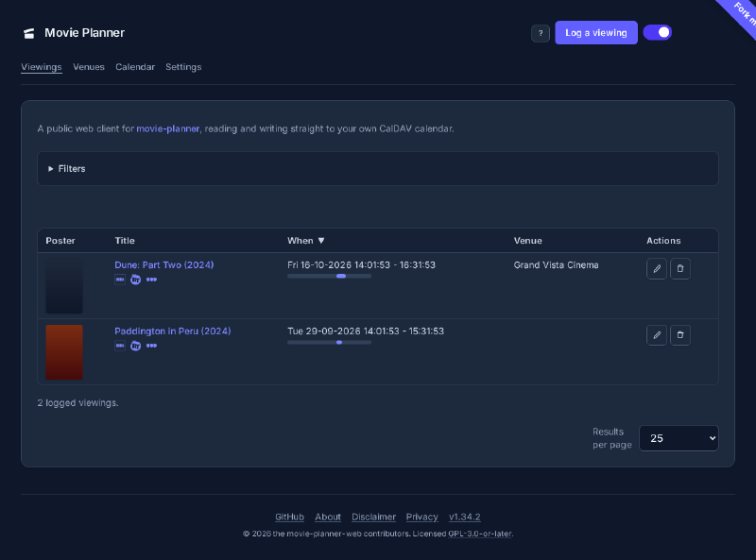756x560 pixels.
Task: Open the Disclaimer footer link
Action: click(x=373, y=517)
